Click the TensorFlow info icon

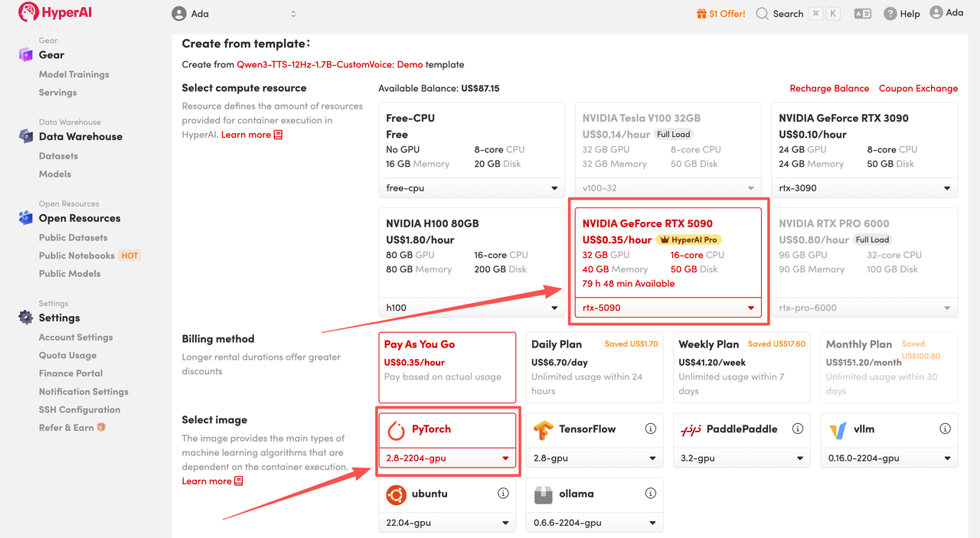tap(651, 429)
